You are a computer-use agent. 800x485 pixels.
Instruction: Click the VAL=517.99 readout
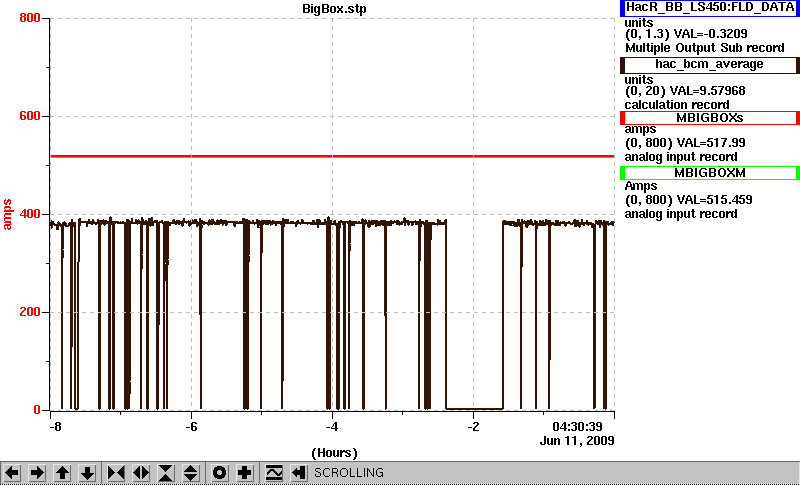pos(710,143)
